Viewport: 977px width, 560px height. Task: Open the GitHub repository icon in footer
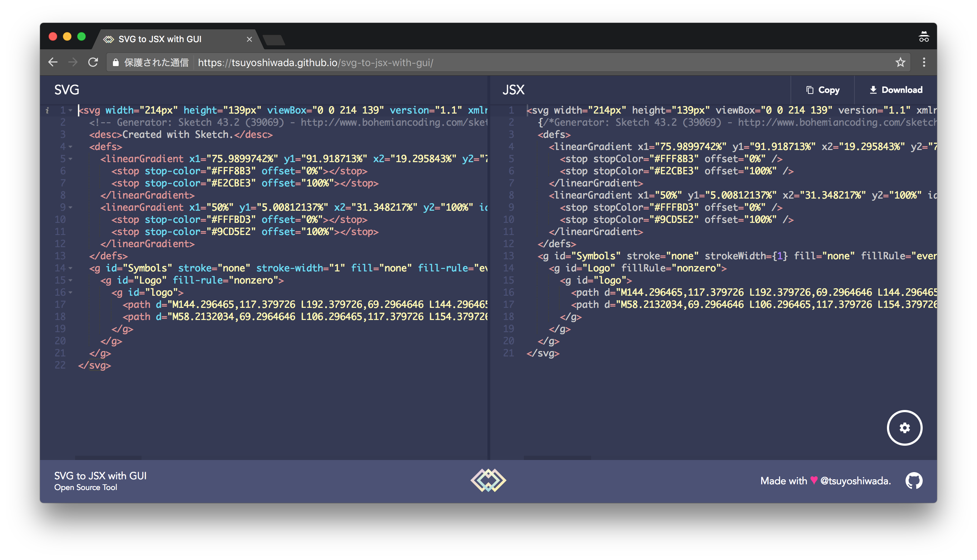pos(913,480)
